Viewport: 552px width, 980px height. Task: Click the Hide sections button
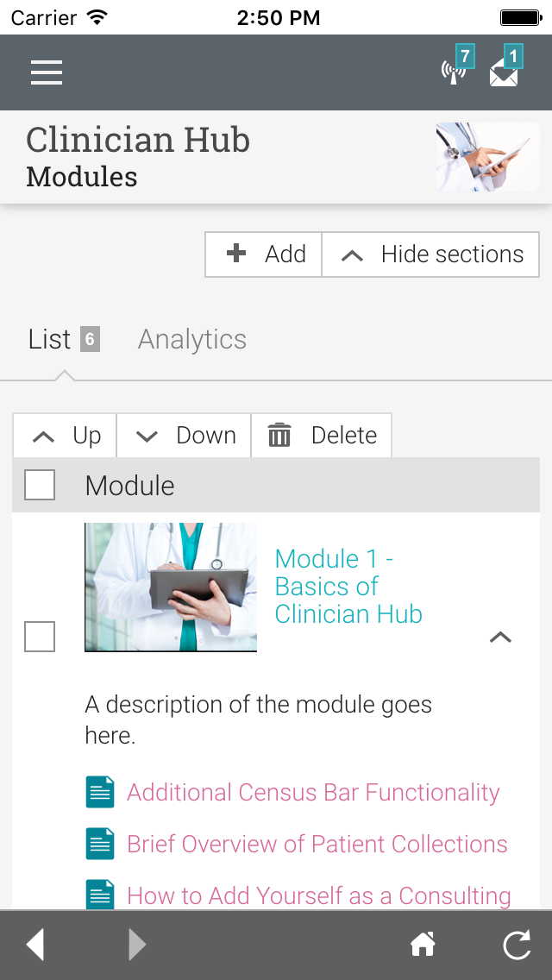[x=431, y=254]
